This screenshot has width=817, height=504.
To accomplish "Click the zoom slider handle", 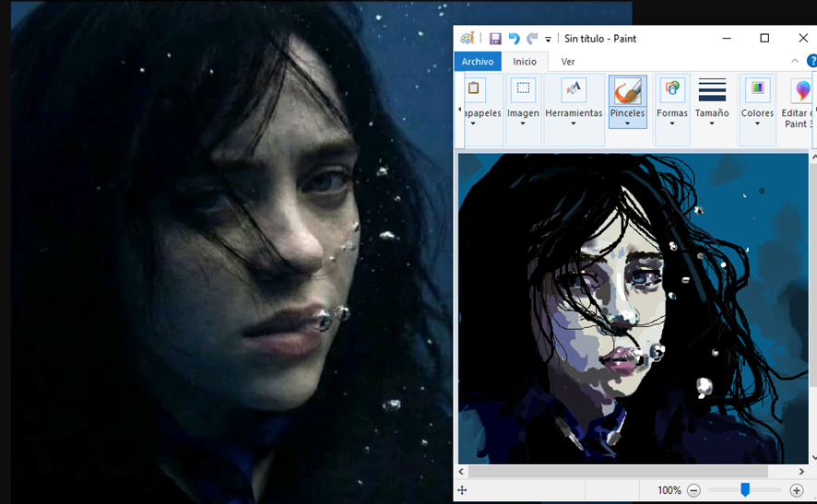I will [x=745, y=489].
